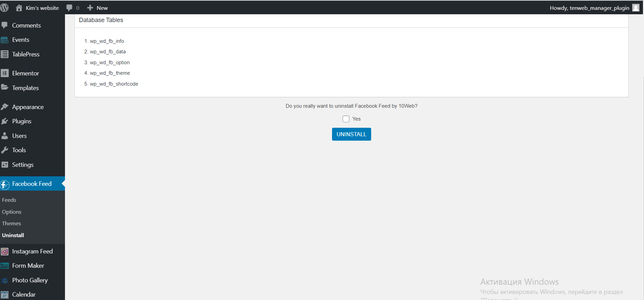Click the wp_wd_fb_option table name
This screenshot has height=300, width=644.
[x=110, y=63]
